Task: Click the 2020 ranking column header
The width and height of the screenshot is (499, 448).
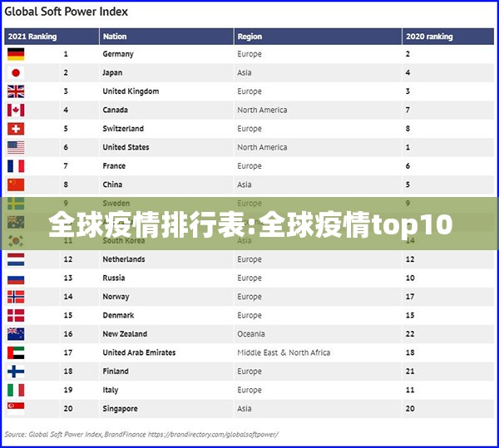Action: point(429,37)
